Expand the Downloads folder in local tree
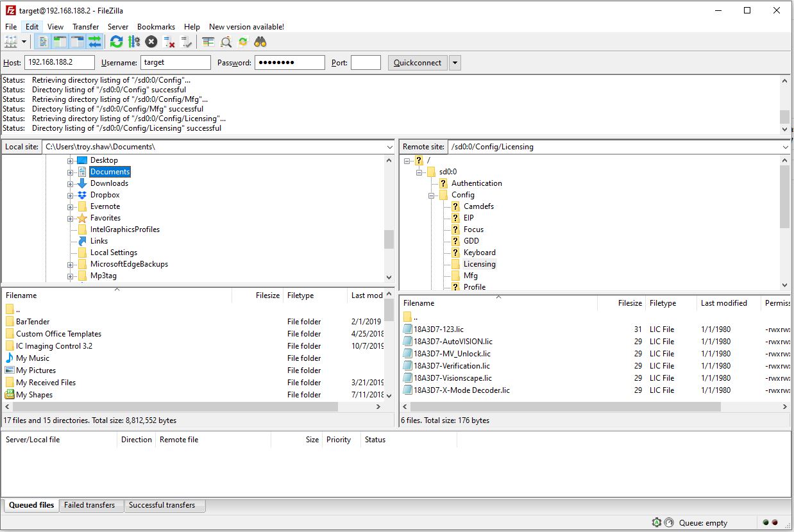This screenshot has height=532, width=794. click(x=70, y=183)
